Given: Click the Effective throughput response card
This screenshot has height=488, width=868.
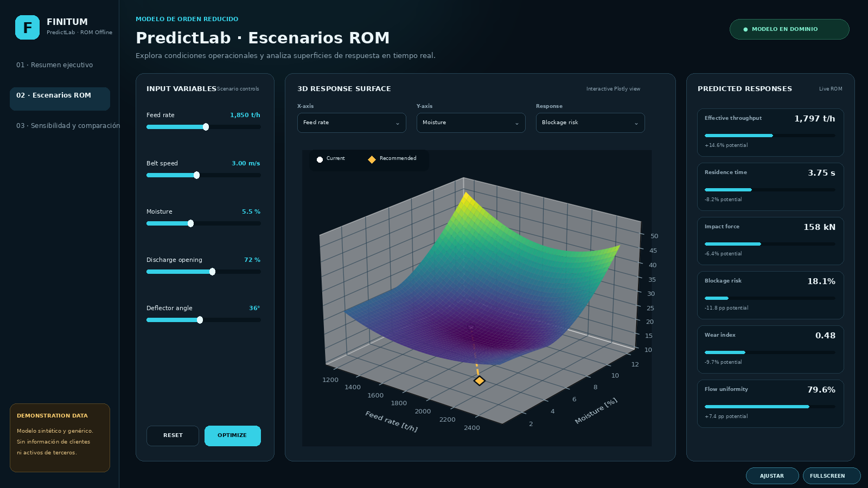Looking at the screenshot, I should (770, 132).
